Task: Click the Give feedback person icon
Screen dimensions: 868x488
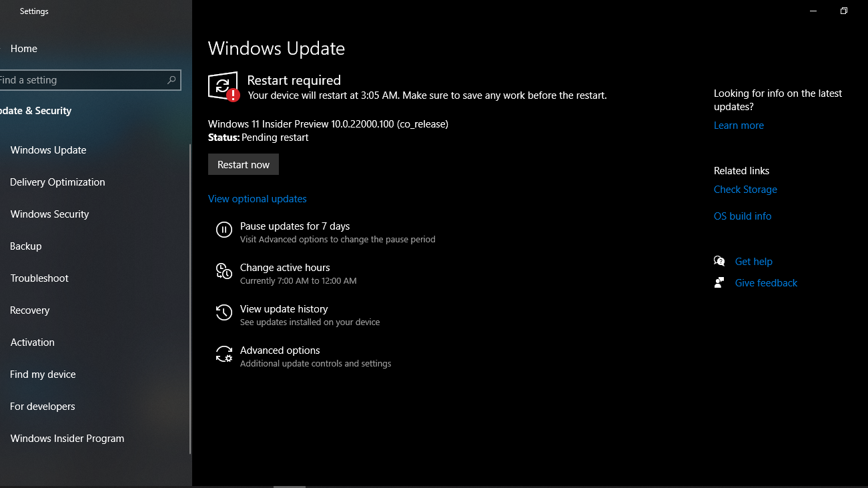Action: 719,282
